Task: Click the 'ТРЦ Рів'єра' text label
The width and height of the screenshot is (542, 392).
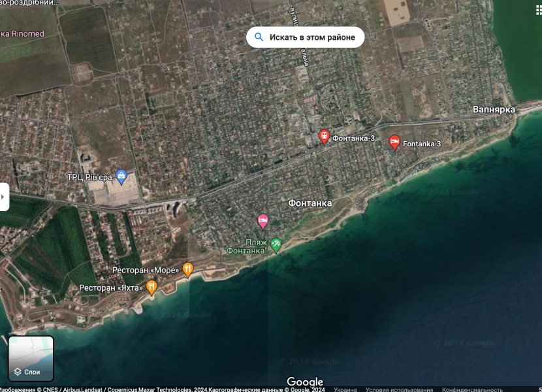Action: pyautogui.click(x=89, y=177)
